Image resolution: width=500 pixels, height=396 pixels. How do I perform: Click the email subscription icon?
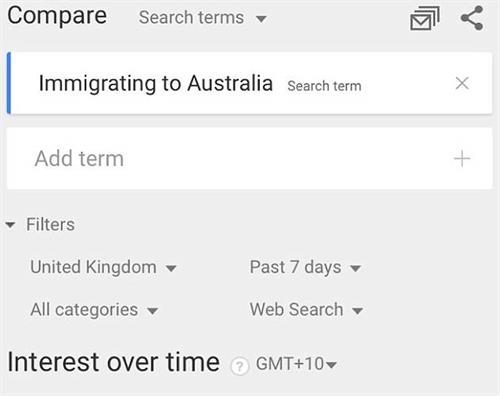[x=425, y=19]
